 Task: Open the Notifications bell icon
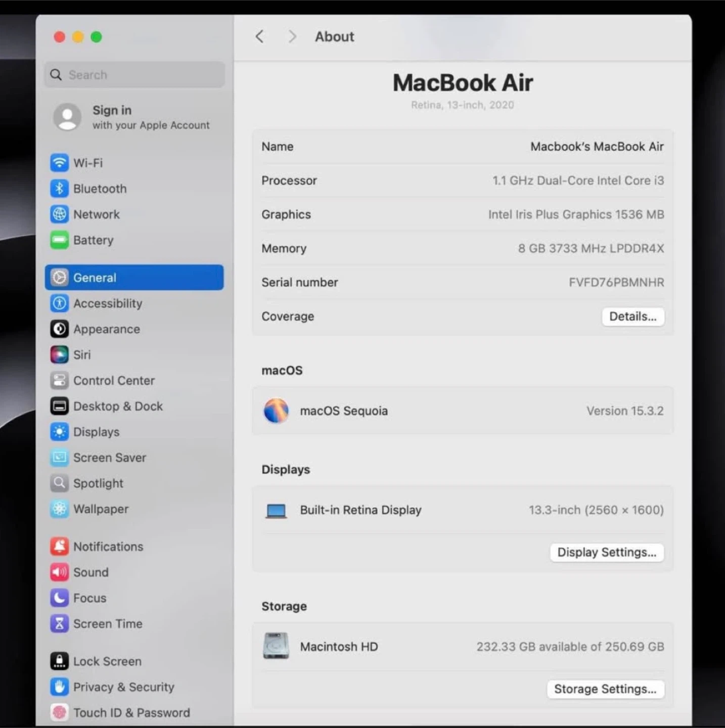pos(59,547)
